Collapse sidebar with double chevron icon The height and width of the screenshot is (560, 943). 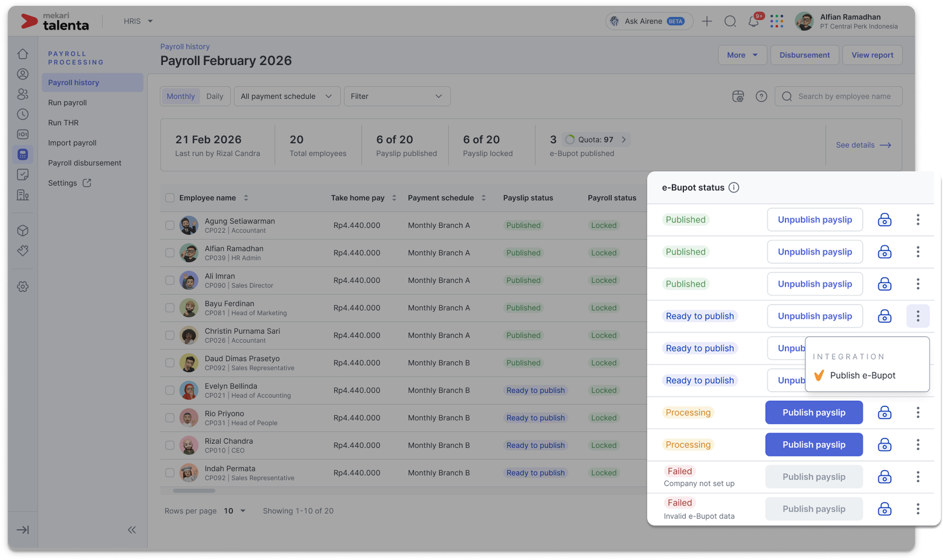[x=132, y=530]
